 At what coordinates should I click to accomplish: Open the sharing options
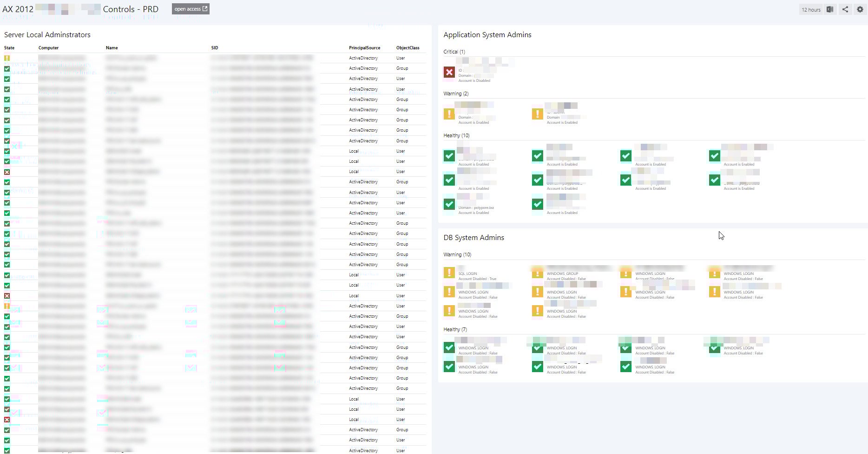point(845,9)
